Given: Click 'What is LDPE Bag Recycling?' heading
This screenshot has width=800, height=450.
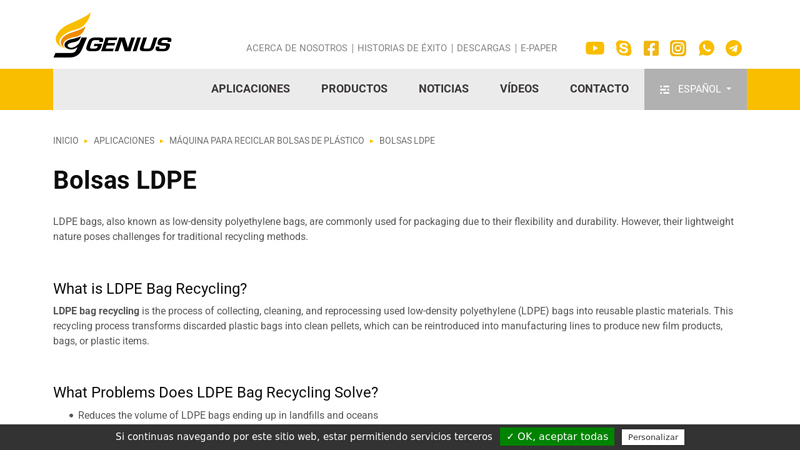Looking at the screenshot, I should 150,289.
